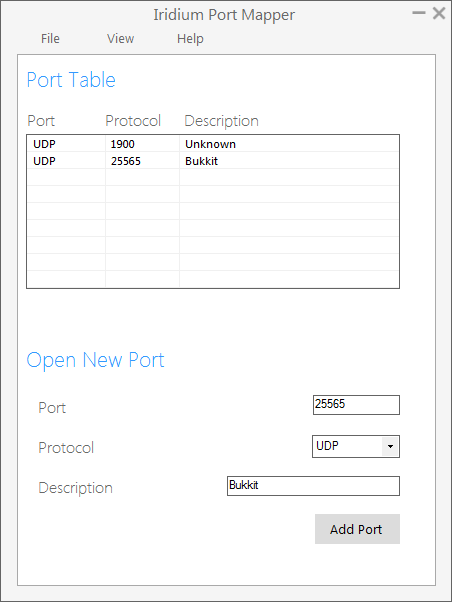Click the Add Port button
The width and height of the screenshot is (452, 602).
point(357,529)
